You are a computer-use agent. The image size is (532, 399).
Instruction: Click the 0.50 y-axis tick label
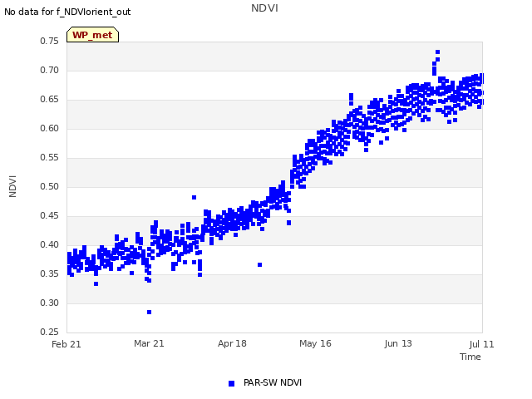point(49,186)
